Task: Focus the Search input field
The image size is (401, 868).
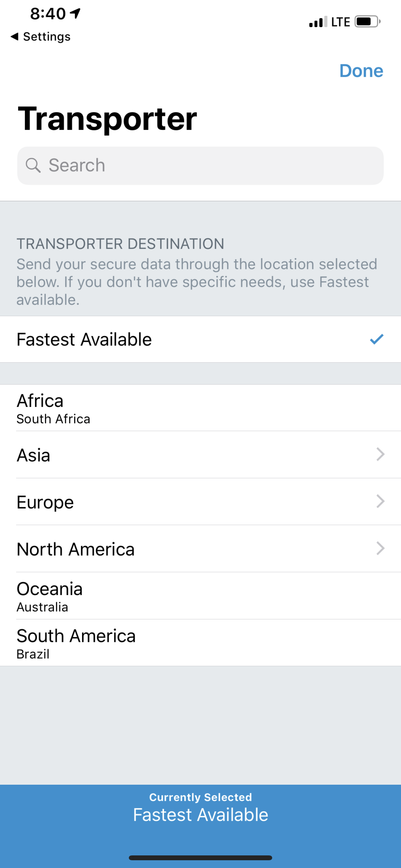Action: [209, 165]
